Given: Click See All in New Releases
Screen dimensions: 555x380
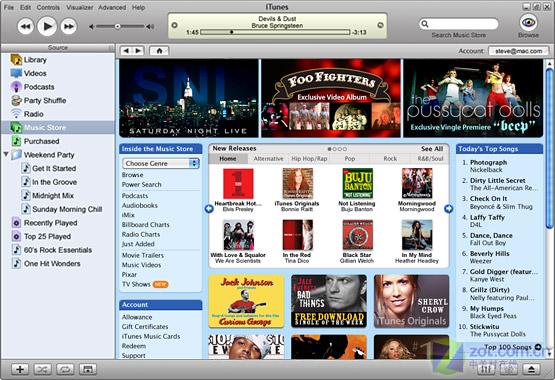Looking at the screenshot, I should [x=432, y=149].
